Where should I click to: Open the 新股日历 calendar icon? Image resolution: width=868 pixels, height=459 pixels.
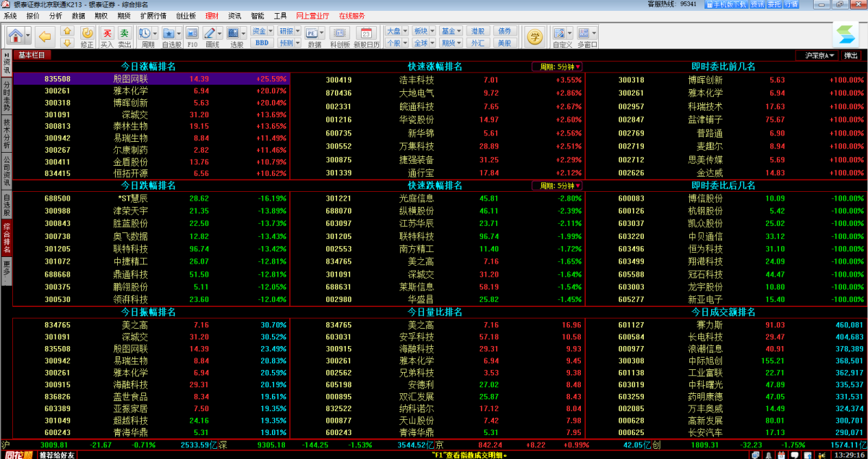[367, 37]
